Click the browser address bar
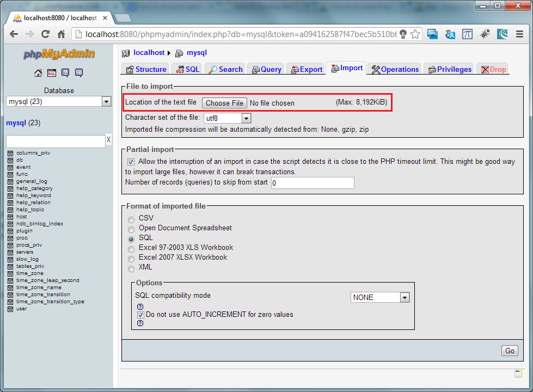Image resolution: width=533 pixels, height=392 pixels. 240,34
